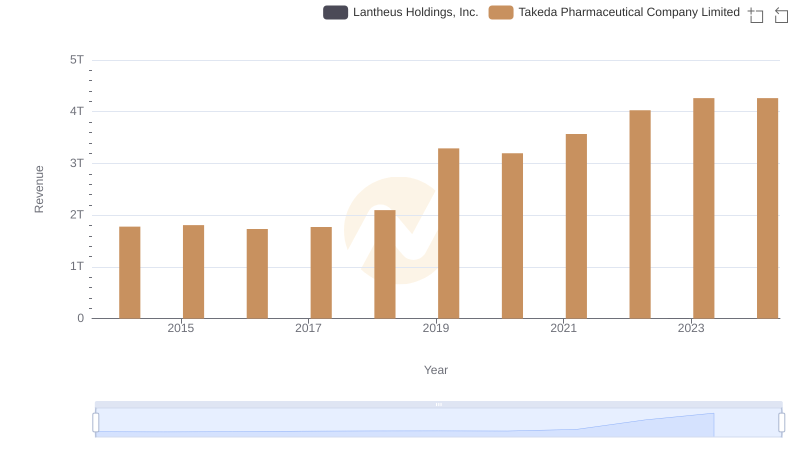Viewport: 800px width, 461px height.
Task: Click the Year axis title
Action: [436, 370]
